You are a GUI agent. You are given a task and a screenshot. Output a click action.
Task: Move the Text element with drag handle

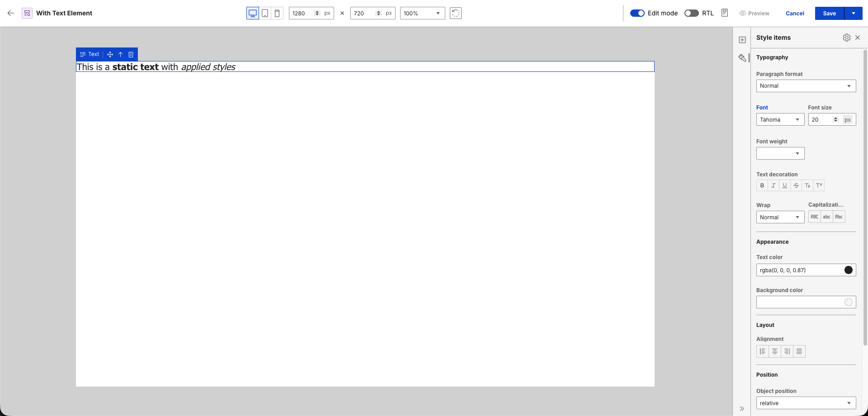110,54
